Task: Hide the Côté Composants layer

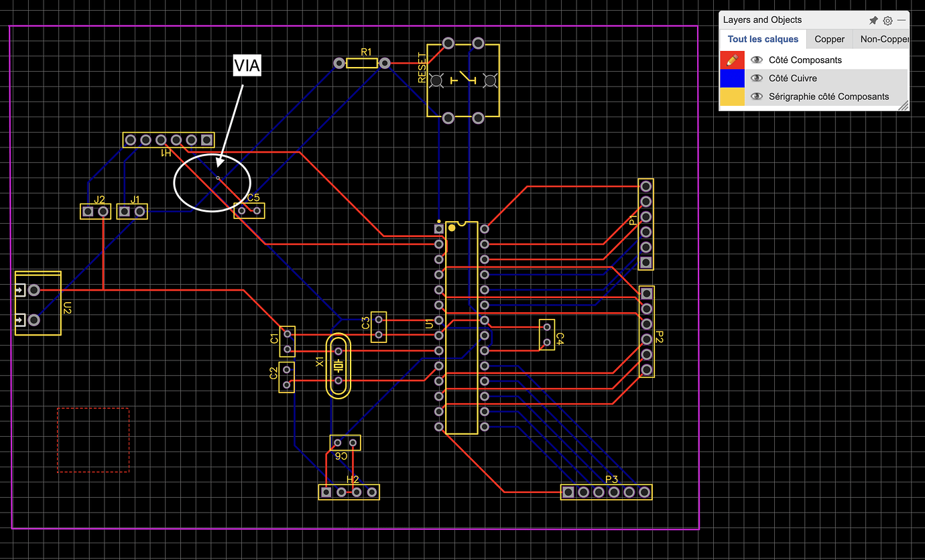Action: [x=757, y=60]
